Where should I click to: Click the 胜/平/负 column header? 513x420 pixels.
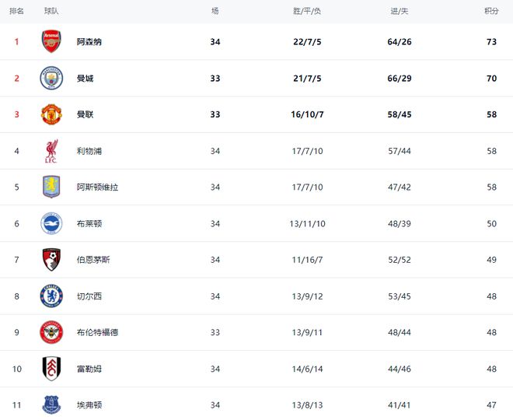click(x=306, y=11)
